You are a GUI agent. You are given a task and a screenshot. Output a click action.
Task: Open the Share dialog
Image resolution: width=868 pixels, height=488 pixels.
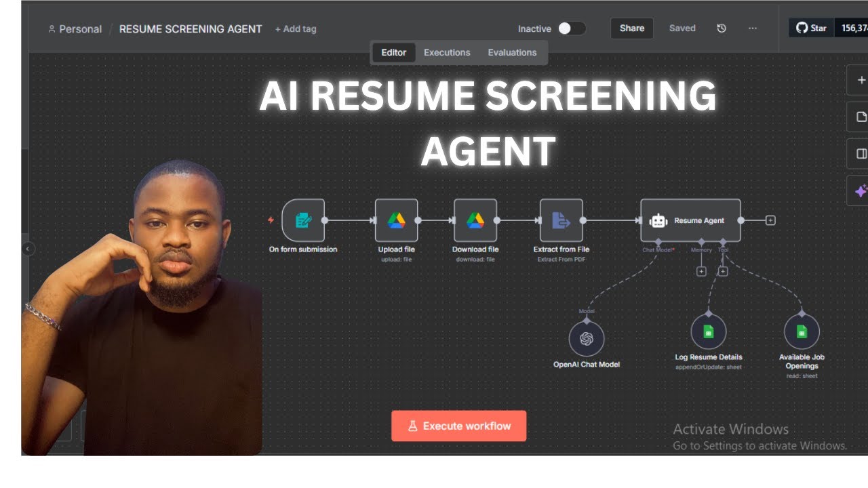click(631, 28)
